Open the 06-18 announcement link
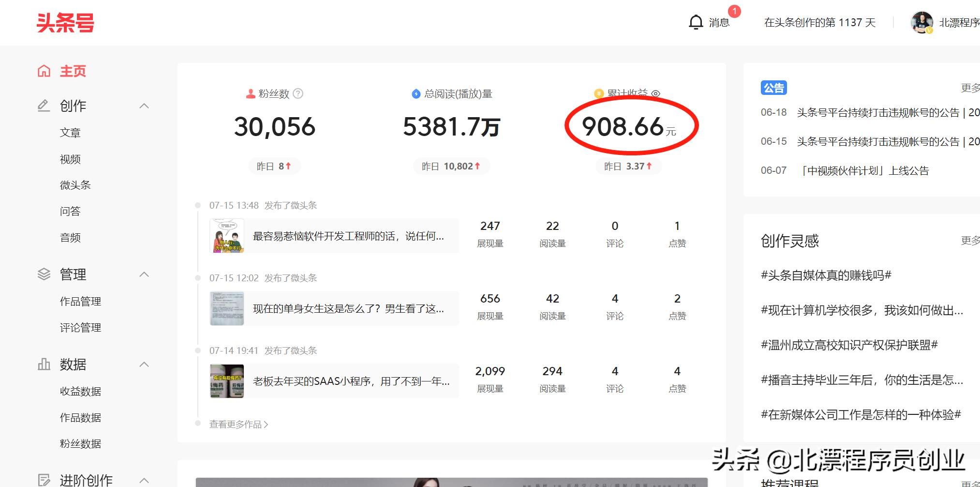 [x=888, y=112]
